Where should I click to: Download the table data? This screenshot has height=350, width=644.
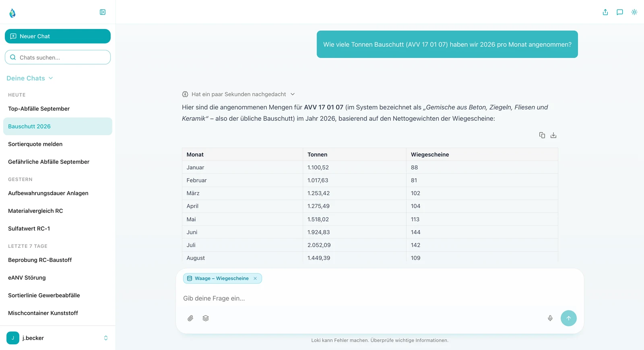point(553,135)
